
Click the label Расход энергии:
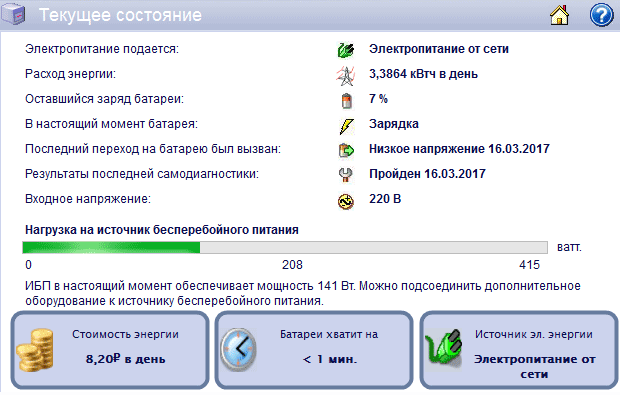[70, 74]
